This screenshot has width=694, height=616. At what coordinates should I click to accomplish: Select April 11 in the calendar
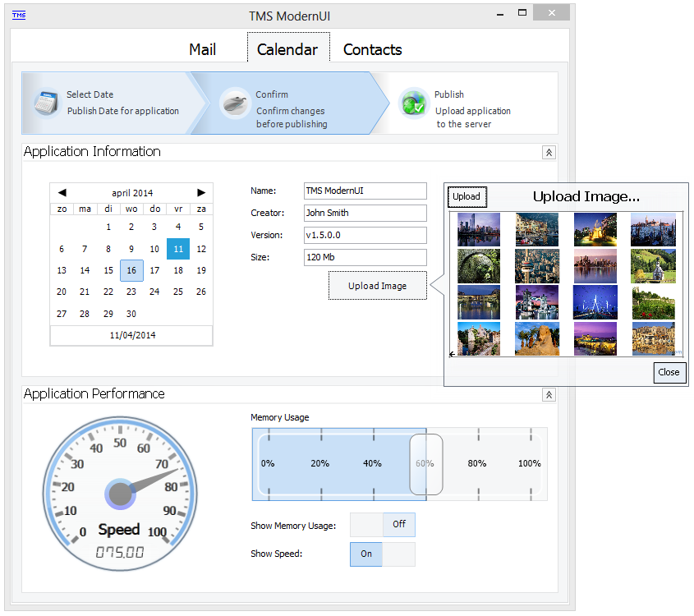(x=178, y=249)
